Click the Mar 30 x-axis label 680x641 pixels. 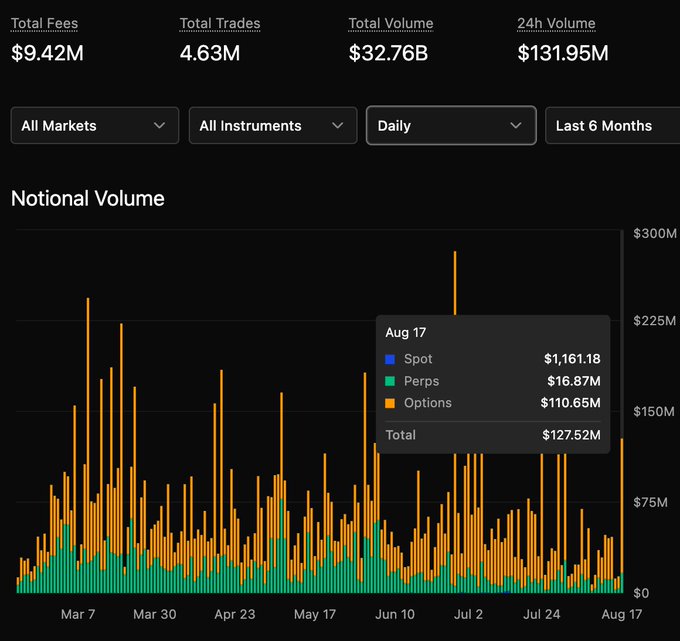[x=154, y=614]
